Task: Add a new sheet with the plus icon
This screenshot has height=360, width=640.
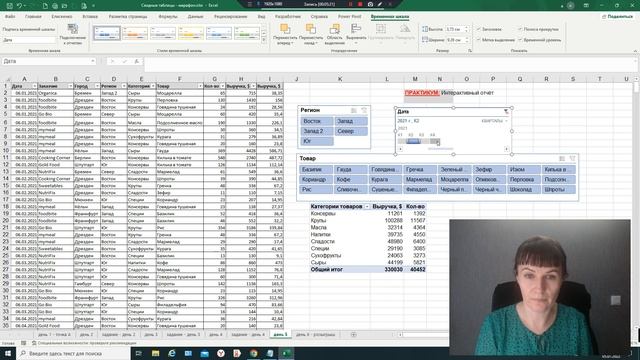Action: 353,335
